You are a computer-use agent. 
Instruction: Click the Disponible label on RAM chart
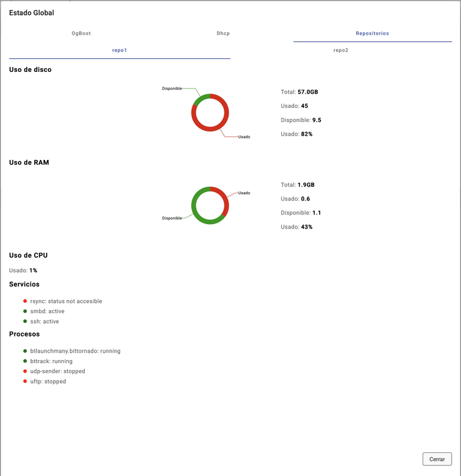click(172, 218)
